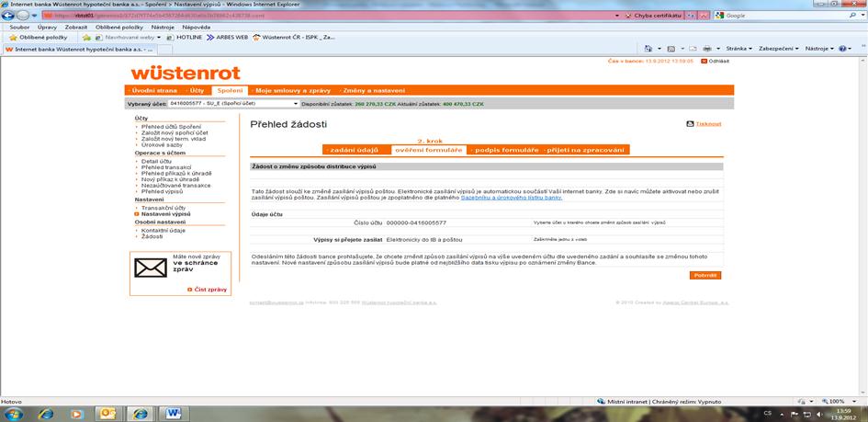Click the zadání údajů step
This screenshot has height=422, width=868.
355,150
